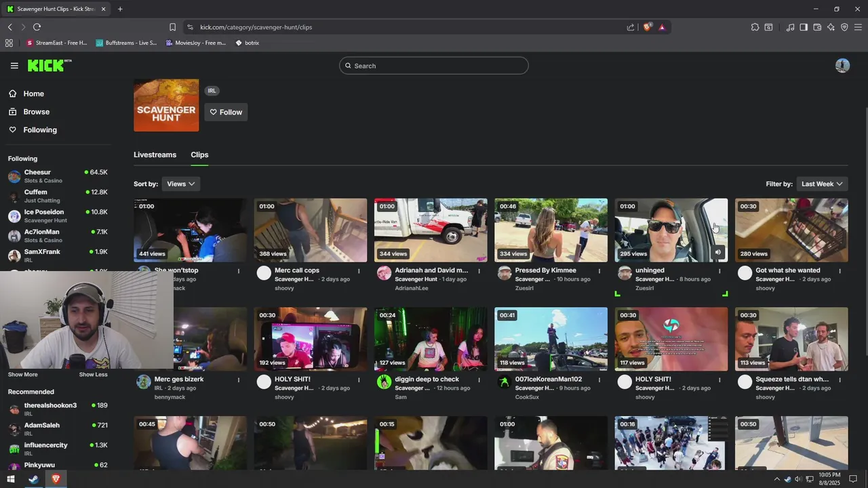Image resolution: width=868 pixels, height=488 pixels.
Task: Click the Steam icon in the taskbar
Action: coord(33,479)
